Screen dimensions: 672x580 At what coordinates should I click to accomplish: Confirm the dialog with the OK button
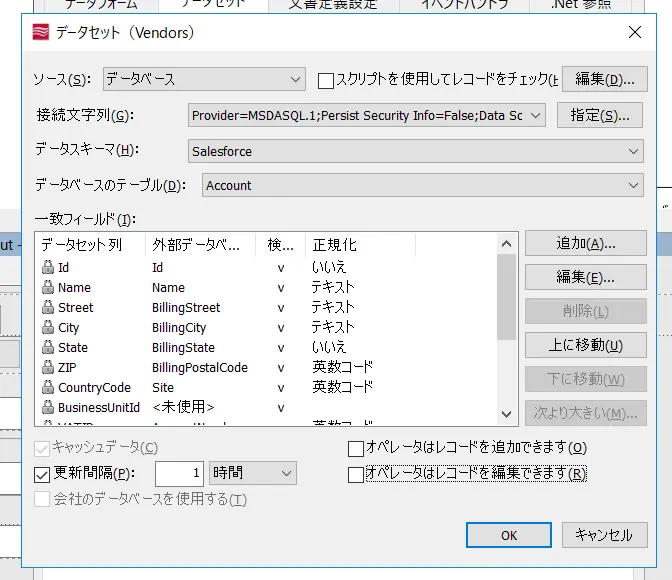[x=509, y=535]
